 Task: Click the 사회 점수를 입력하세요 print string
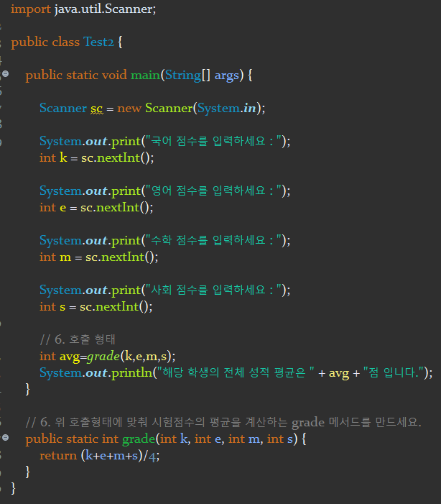click(x=213, y=290)
